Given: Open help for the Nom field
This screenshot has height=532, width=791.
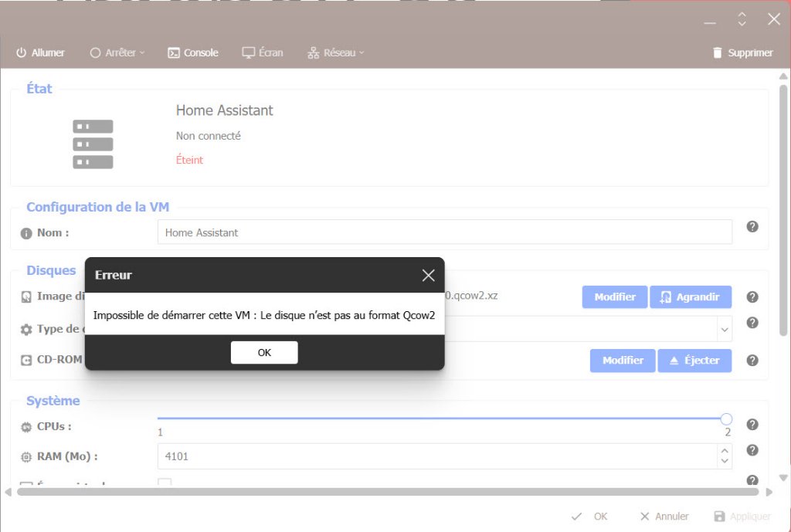Looking at the screenshot, I should pos(752,227).
